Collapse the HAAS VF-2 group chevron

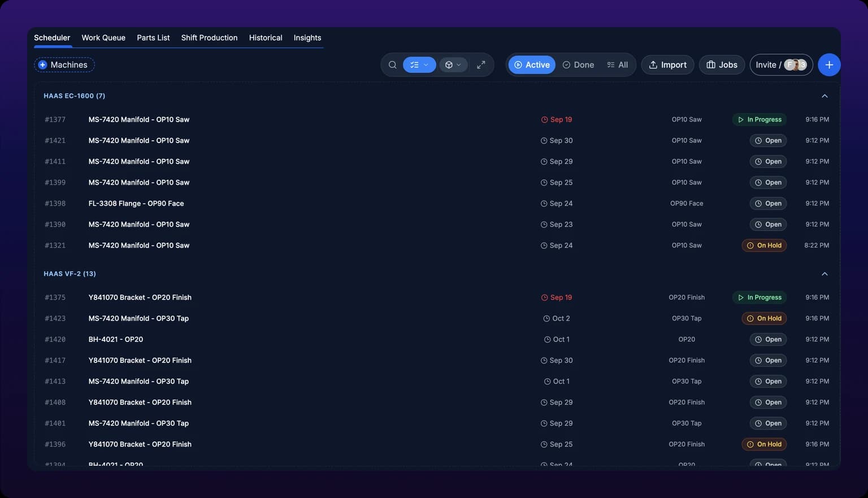point(824,274)
